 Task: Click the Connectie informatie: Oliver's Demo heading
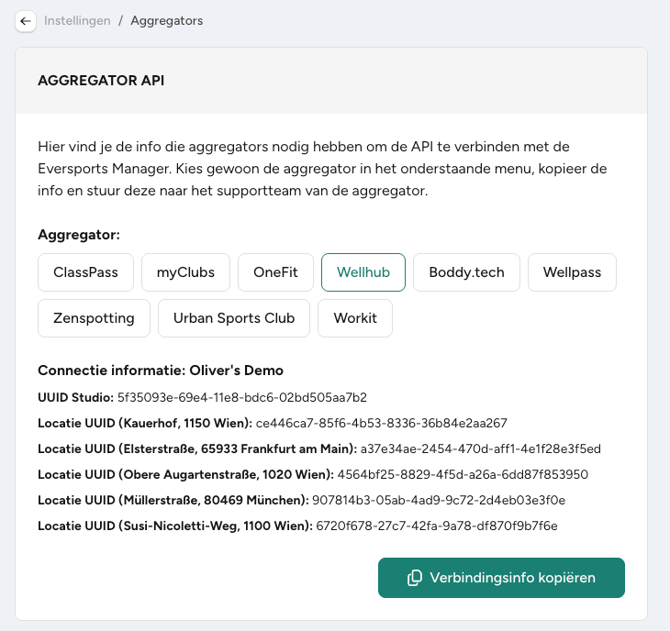[x=160, y=370]
